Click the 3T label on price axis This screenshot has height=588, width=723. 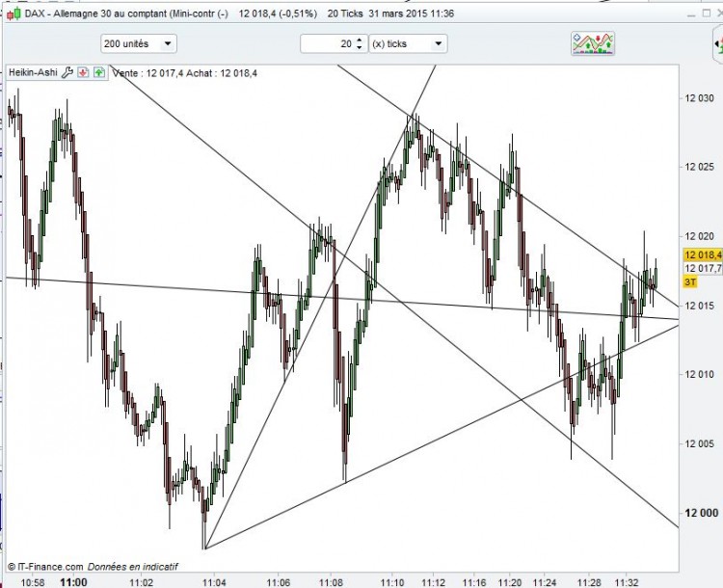(x=690, y=281)
